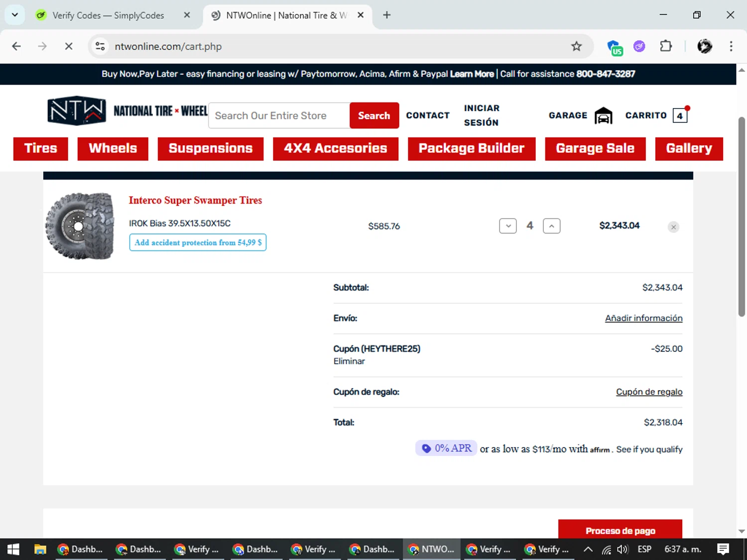Open Interco Super Swamper Tires link
Screen dimensions: 747x560
click(195, 200)
